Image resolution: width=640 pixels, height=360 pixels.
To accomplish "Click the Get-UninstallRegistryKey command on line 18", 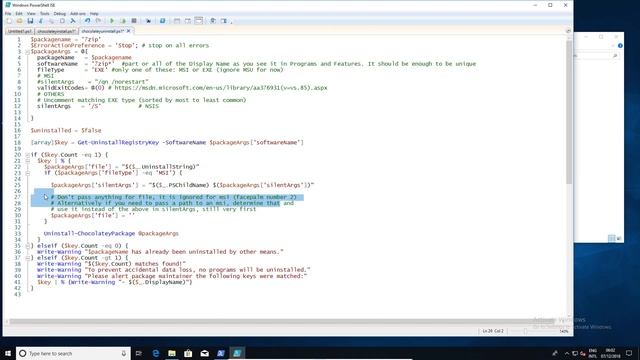I will click(x=118, y=142).
